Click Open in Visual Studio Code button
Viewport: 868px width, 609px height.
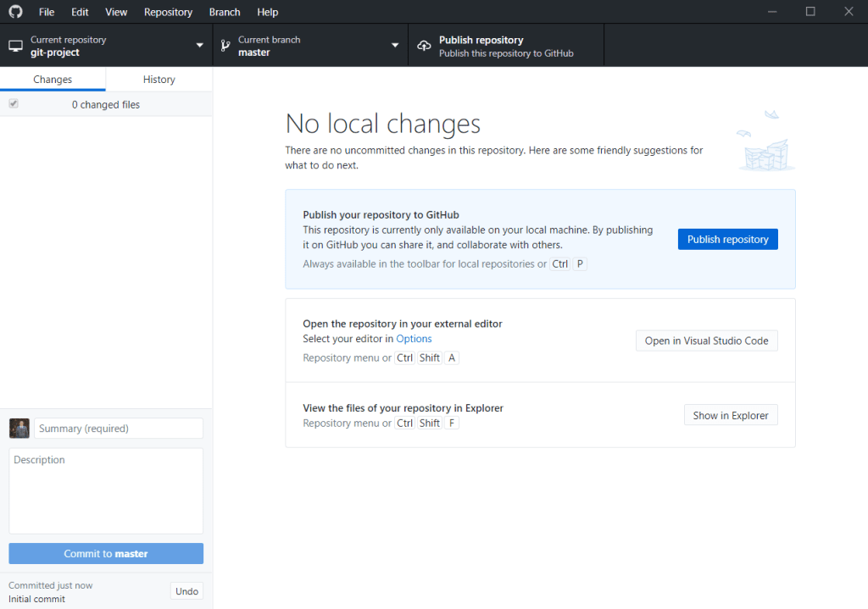(706, 340)
